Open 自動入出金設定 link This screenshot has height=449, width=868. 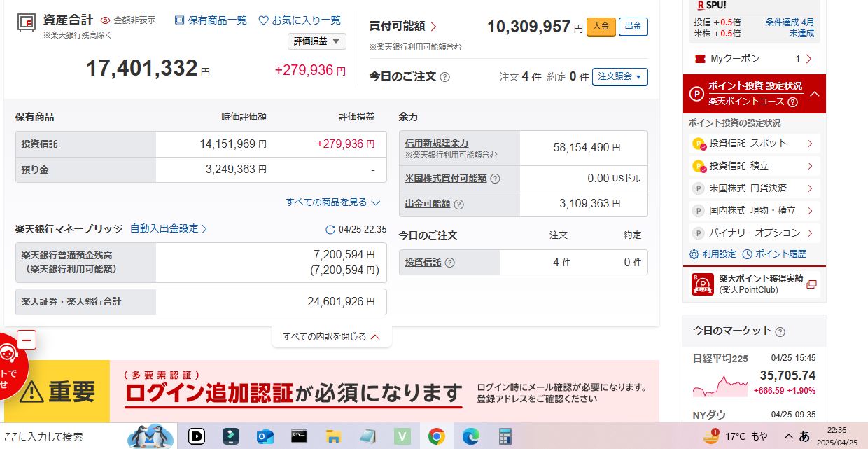click(169, 228)
